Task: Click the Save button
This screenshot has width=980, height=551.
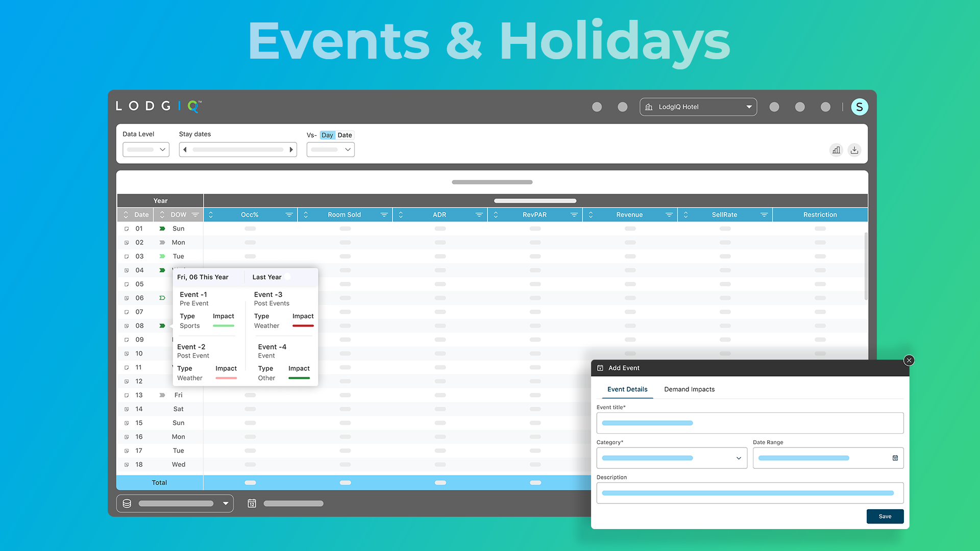Action: point(885,516)
